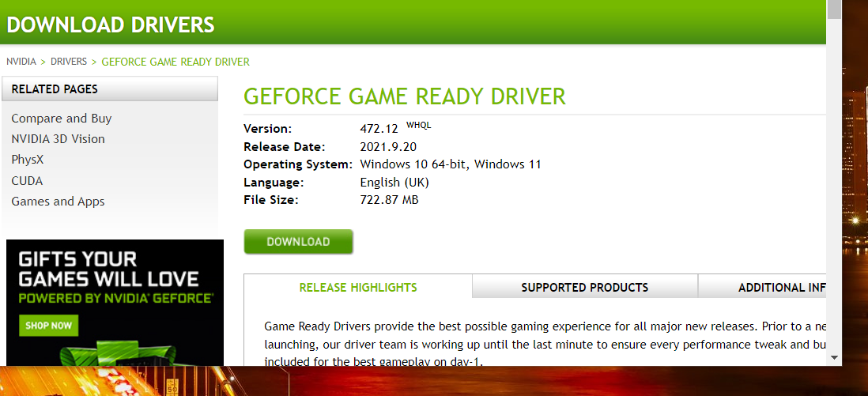Open the Compare and Buy page
Image resolution: width=868 pixels, height=396 pixels.
(62, 119)
